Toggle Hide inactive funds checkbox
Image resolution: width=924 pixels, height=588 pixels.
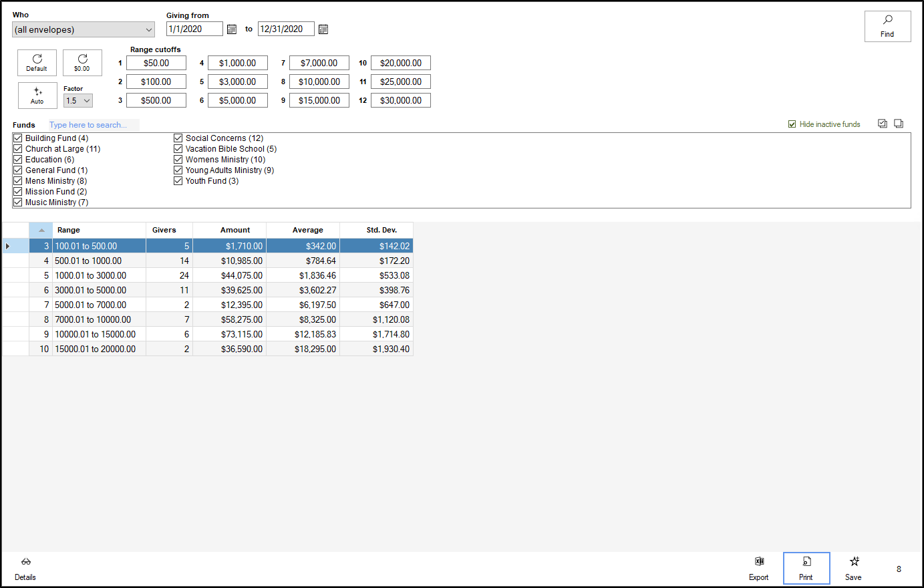click(x=792, y=124)
